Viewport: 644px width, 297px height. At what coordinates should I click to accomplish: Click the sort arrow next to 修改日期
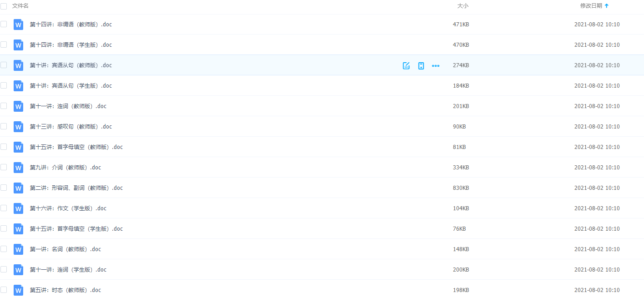tap(607, 6)
